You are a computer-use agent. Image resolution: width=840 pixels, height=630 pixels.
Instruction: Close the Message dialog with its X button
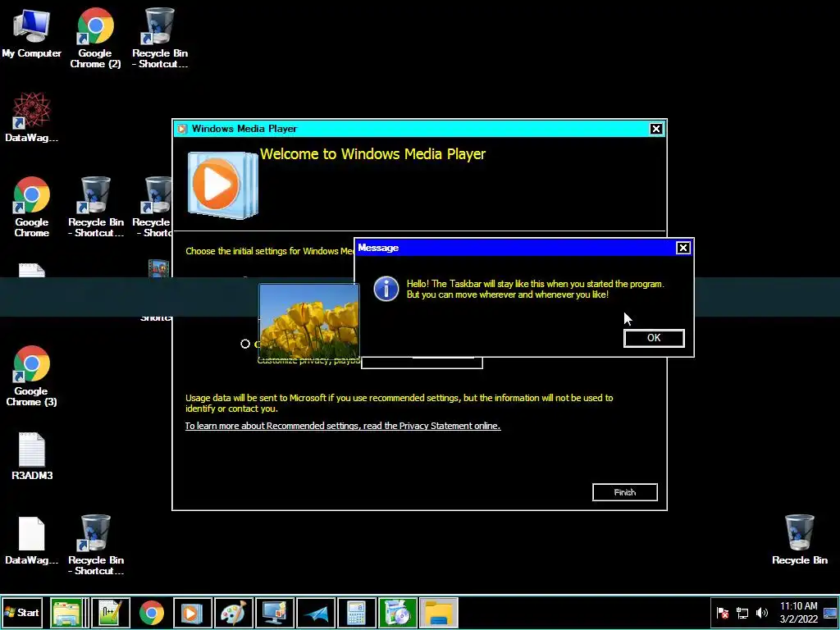pyautogui.click(x=682, y=248)
